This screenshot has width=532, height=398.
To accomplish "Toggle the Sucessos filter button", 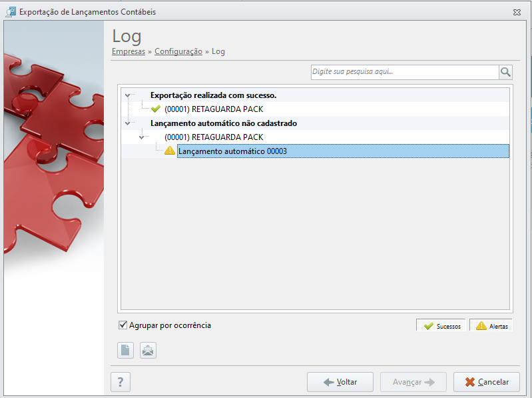I will 441,326.
